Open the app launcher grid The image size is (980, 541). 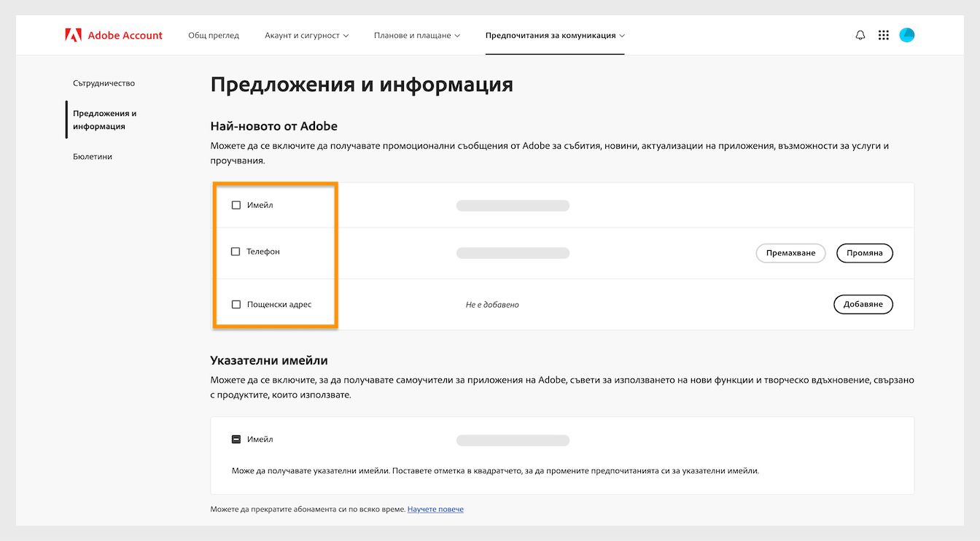coord(883,34)
